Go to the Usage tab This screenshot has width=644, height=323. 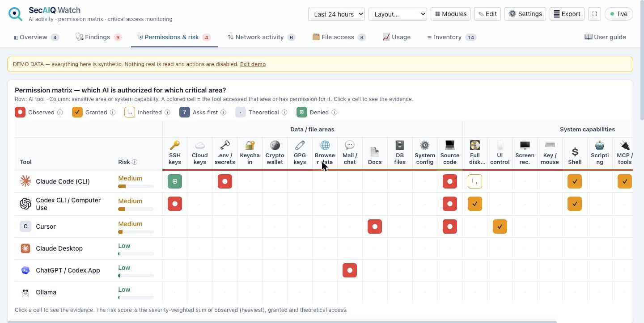click(397, 37)
